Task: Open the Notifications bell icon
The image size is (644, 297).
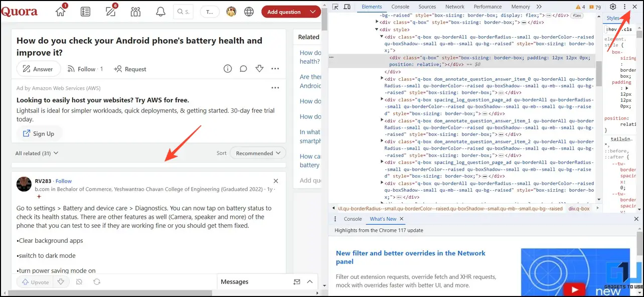Action: (x=160, y=12)
